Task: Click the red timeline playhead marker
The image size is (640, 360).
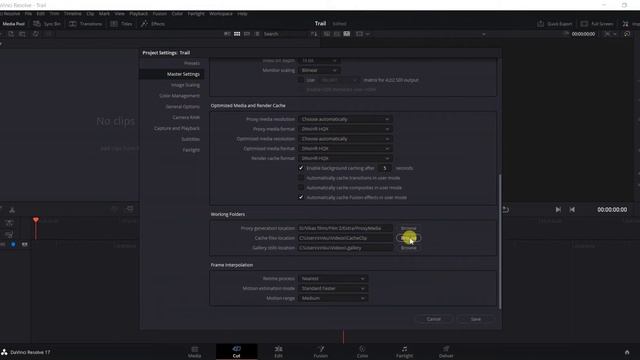Action: pos(36,220)
